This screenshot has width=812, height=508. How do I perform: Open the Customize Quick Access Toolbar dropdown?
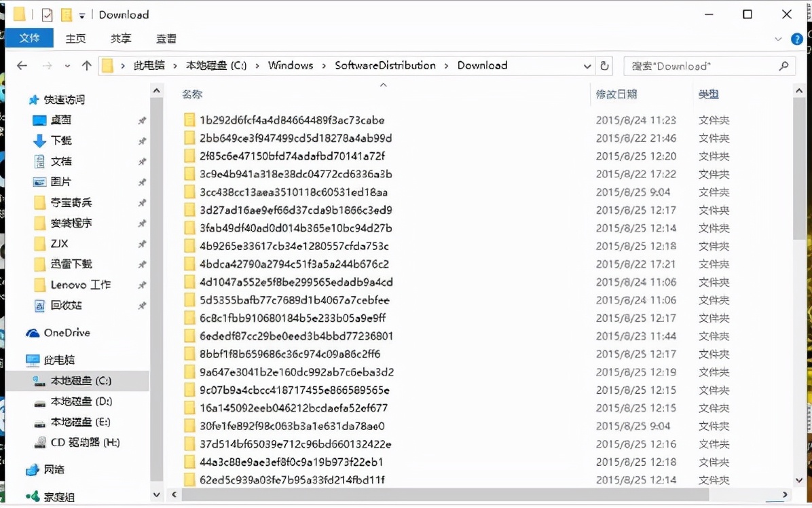[x=82, y=16]
